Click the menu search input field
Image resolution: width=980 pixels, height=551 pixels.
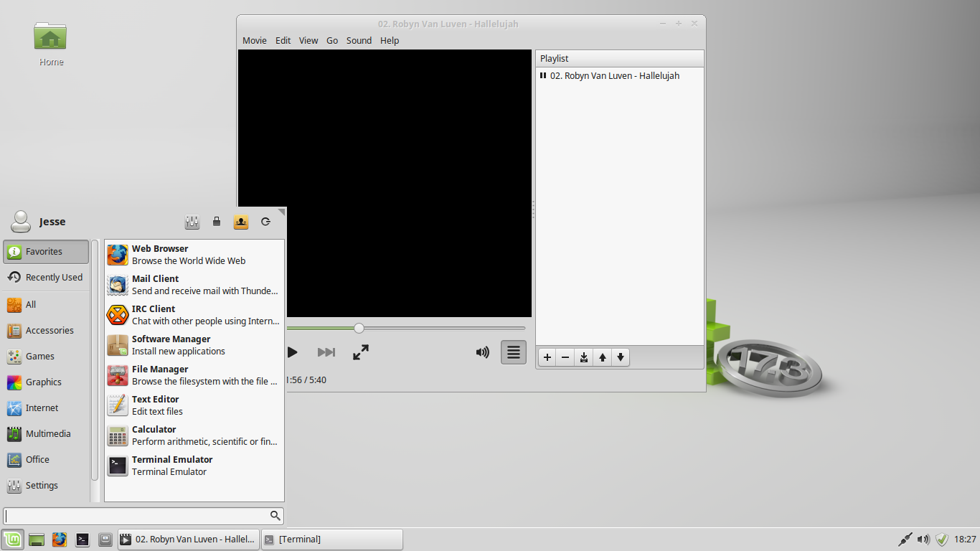tap(143, 516)
